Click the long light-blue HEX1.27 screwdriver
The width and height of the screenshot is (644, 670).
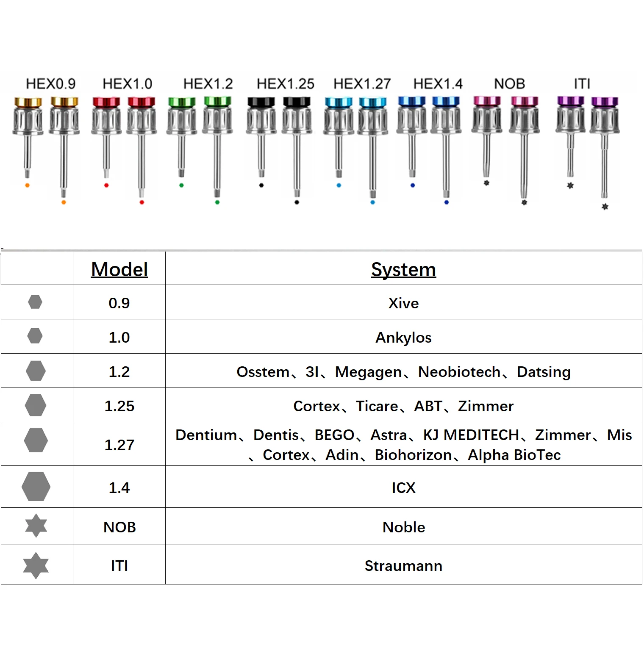372,147
